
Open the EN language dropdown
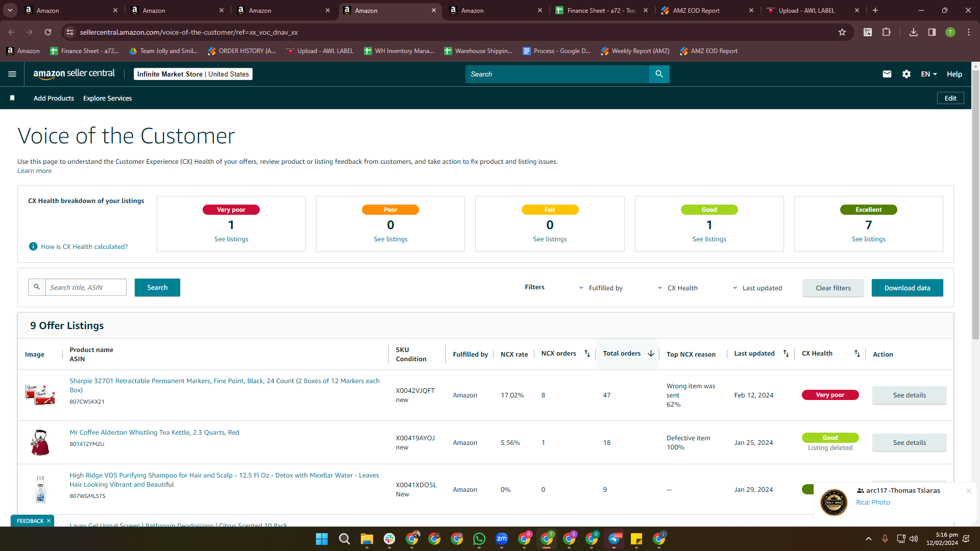tap(929, 74)
